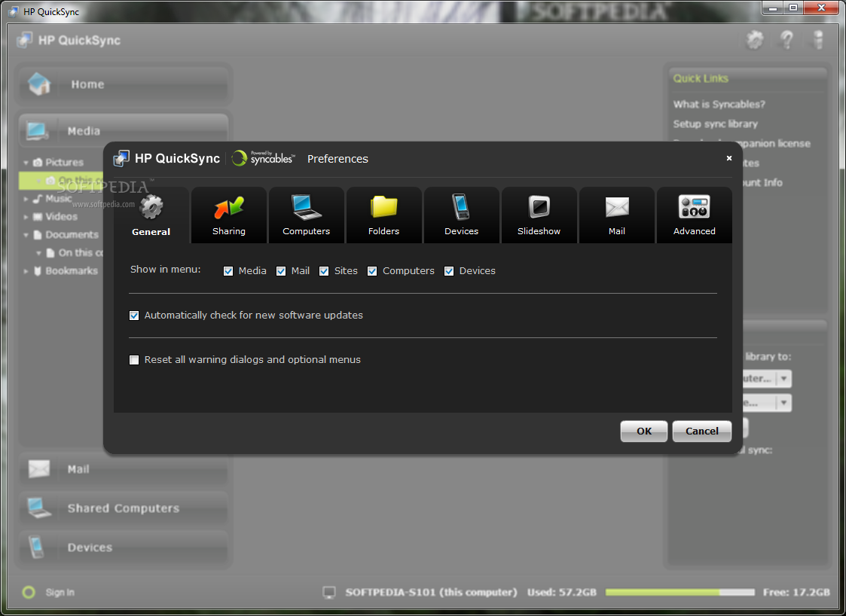The height and width of the screenshot is (616, 846).
Task: Expand the Bookmarks tree node
Action: [26, 271]
